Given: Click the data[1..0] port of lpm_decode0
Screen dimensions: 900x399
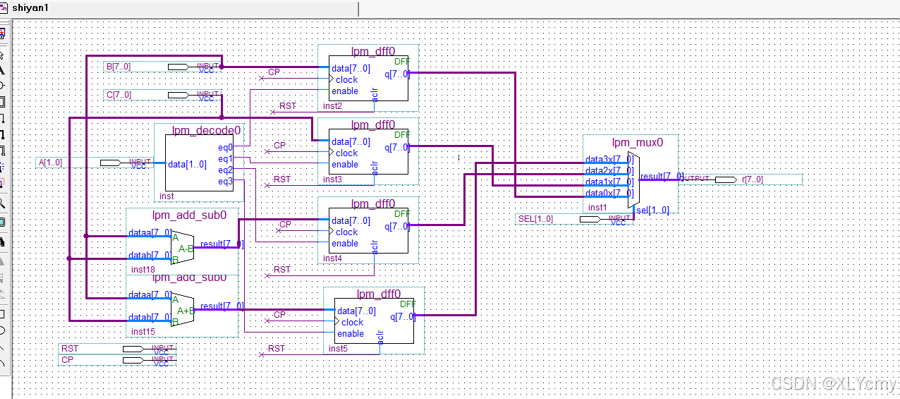Looking at the screenshot, I should (x=187, y=164).
